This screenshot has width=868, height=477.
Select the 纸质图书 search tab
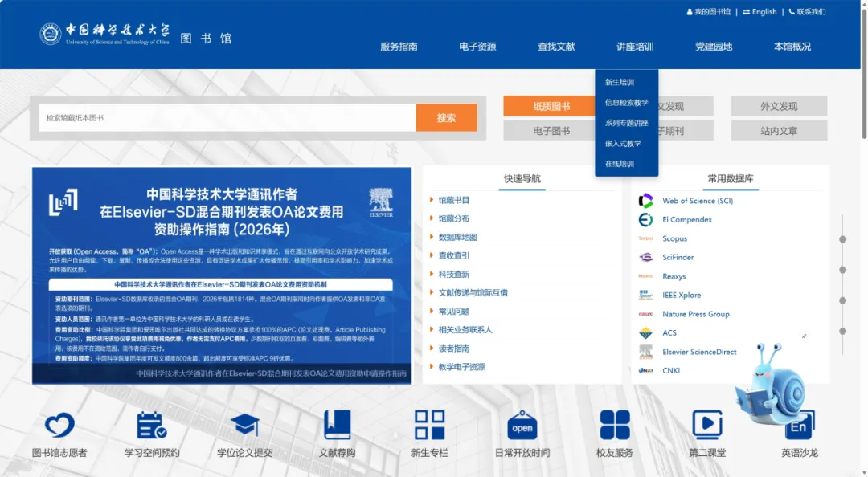(x=550, y=106)
